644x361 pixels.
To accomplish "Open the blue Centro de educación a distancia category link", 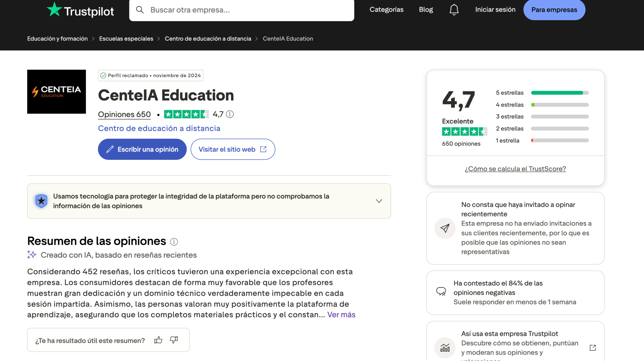I will click(159, 128).
